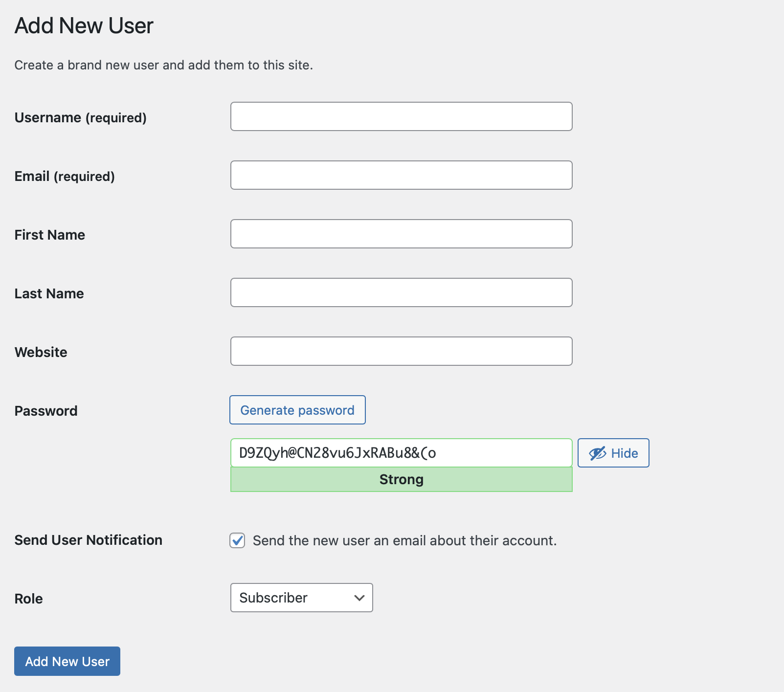
Task: Click the Email (required) label
Action: tap(65, 176)
